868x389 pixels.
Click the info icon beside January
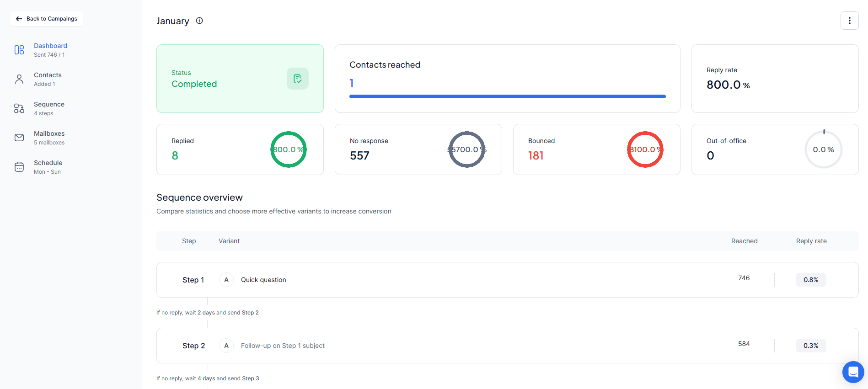tap(199, 21)
